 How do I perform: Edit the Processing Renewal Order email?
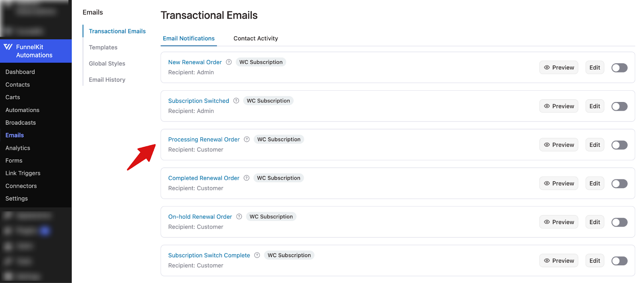pyautogui.click(x=594, y=144)
